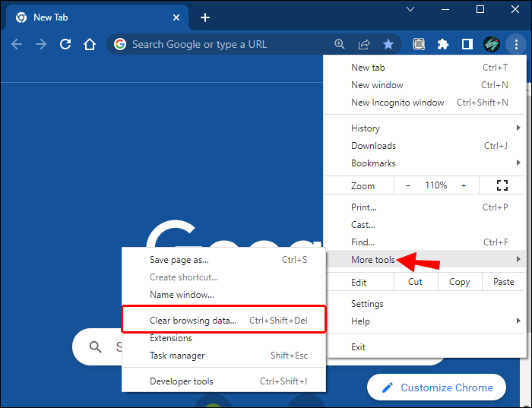Choose Clear browsing data... option
Screen dimensions: 532x408
224,321
